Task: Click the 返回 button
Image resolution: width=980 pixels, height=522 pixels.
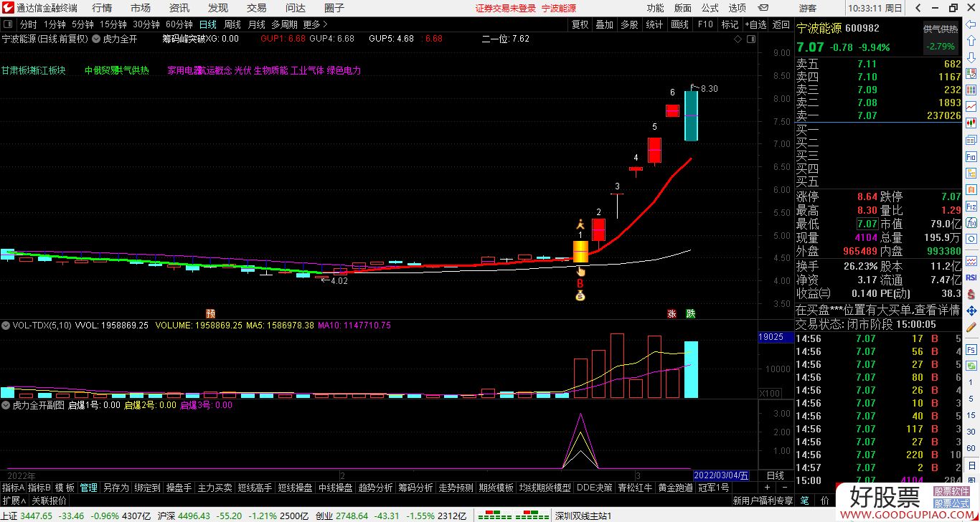Action: (x=781, y=24)
